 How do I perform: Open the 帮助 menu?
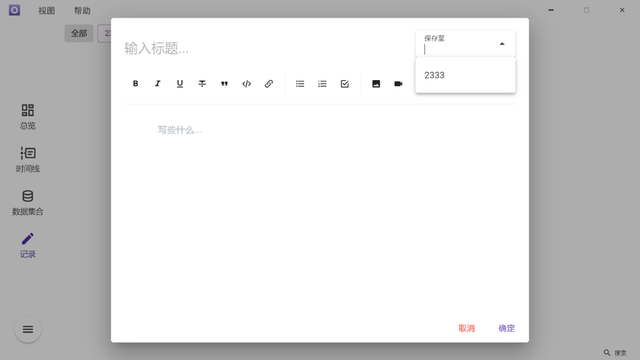tap(82, 11)
